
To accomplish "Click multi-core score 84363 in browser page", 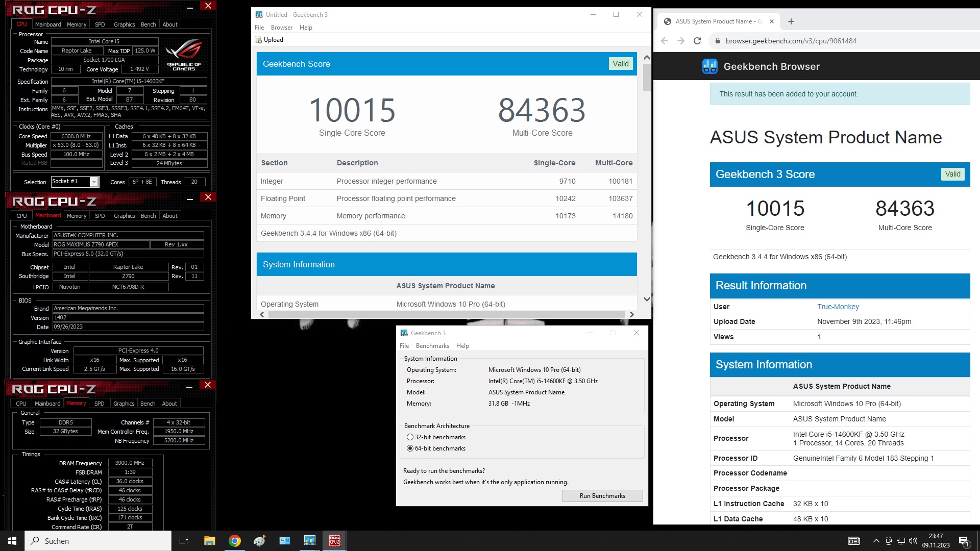I will pyautogui.click(x=905, y=208).
